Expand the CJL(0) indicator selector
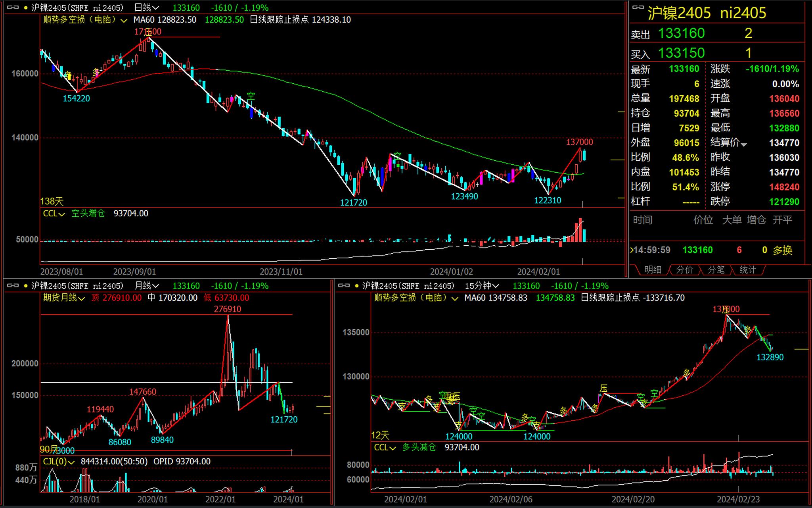812x508 pixels. pyautogui.click(x=71, y=462)
